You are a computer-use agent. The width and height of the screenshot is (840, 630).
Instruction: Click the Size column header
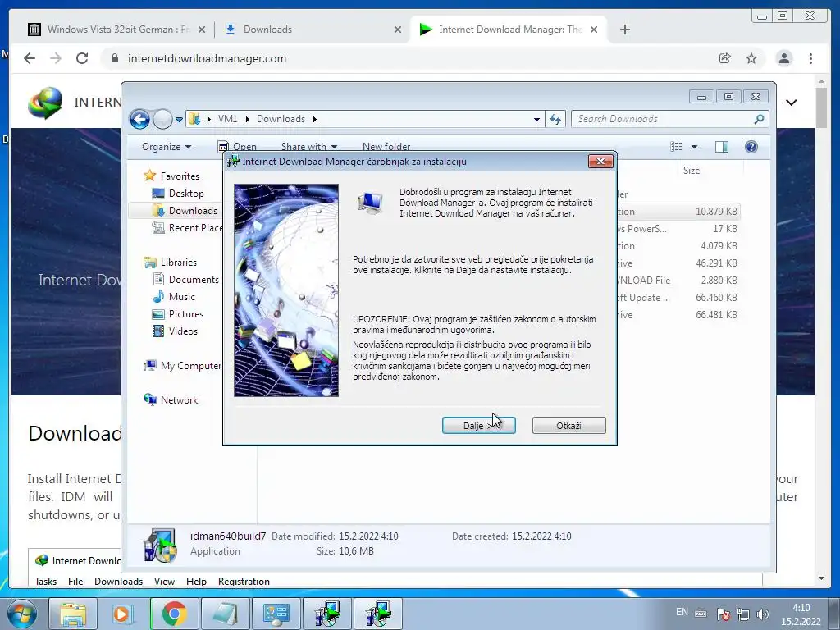[x=691, y=171]
